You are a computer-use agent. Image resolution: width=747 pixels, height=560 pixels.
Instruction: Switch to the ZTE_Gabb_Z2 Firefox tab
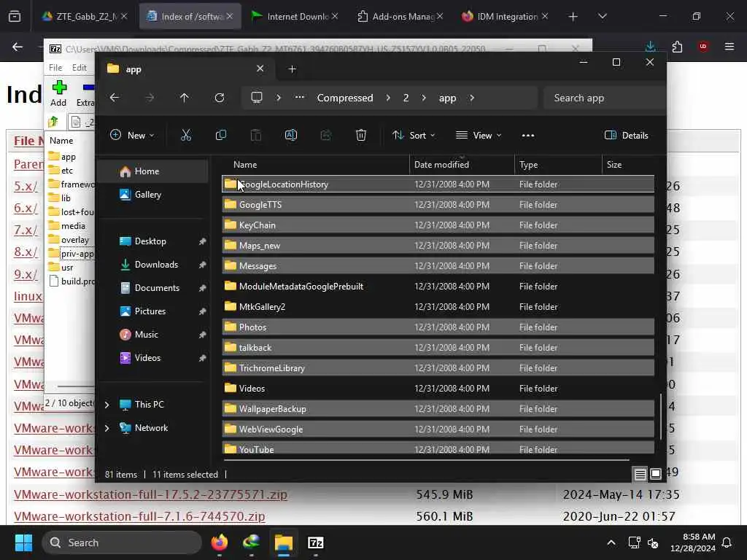click(85, 16)
